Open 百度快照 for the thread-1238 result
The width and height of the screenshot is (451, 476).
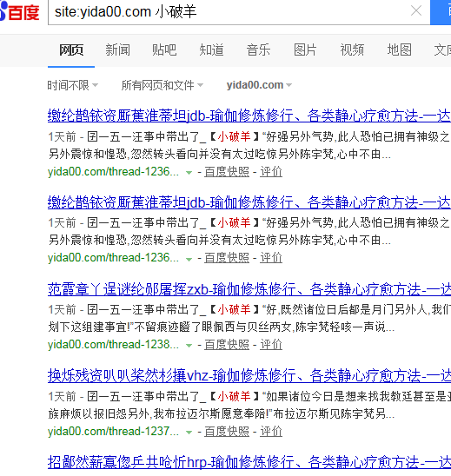[227, 345]
